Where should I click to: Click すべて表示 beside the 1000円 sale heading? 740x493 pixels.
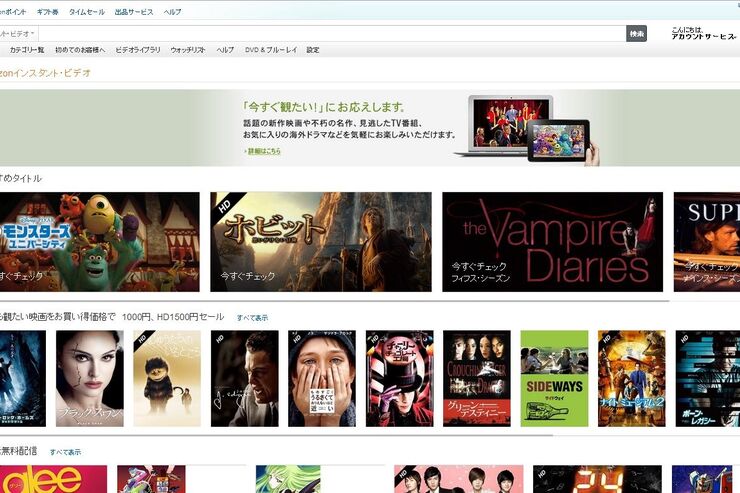pos(252,318)
